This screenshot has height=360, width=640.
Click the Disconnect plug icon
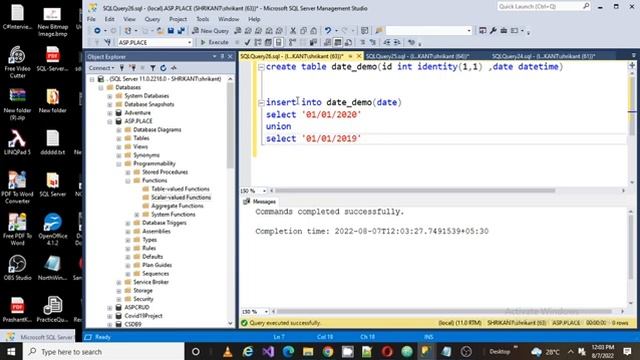pyautogui.click(x=133, y=68)
